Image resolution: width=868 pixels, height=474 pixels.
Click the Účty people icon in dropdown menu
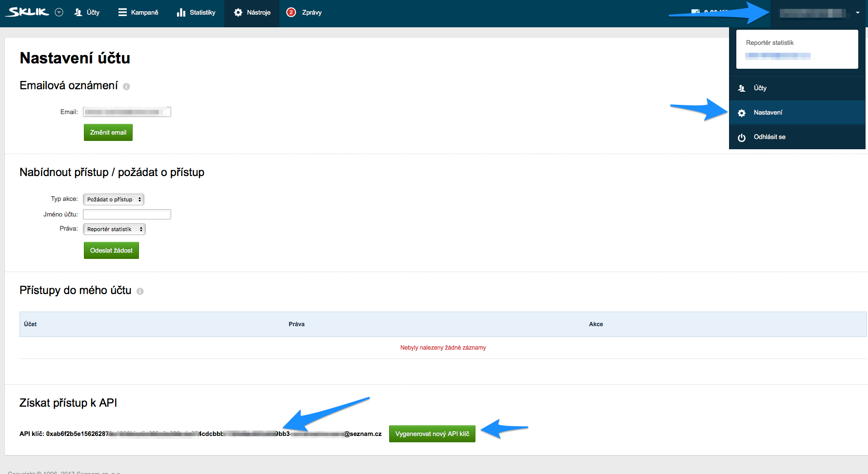742,88
